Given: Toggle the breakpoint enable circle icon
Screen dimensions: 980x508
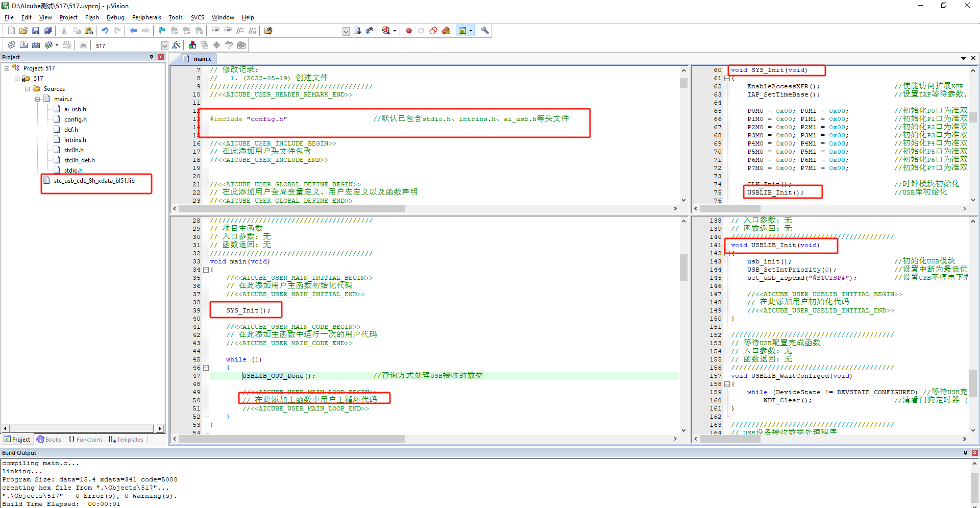Looking at the screenshot, I should (x=421, y=31).
